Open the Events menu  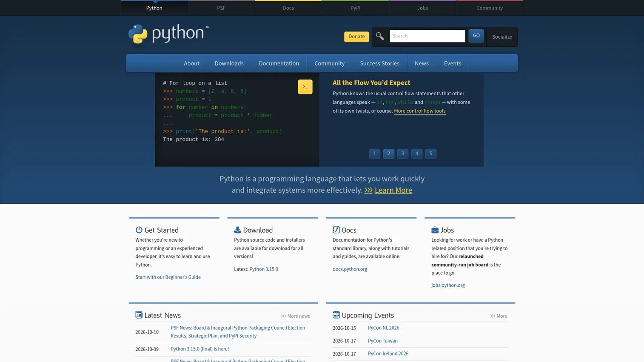click(x=453, y=63)
